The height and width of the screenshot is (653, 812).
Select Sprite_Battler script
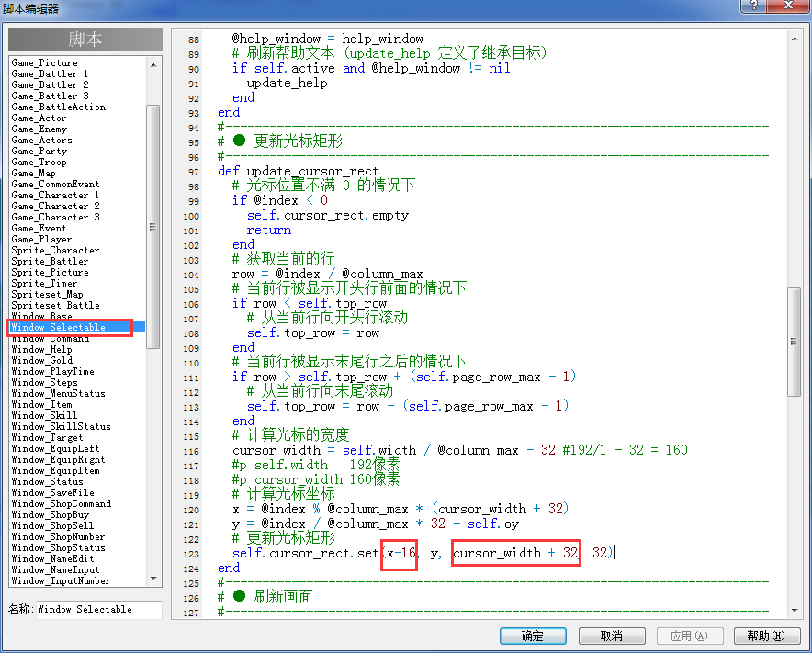coord(50,262)
